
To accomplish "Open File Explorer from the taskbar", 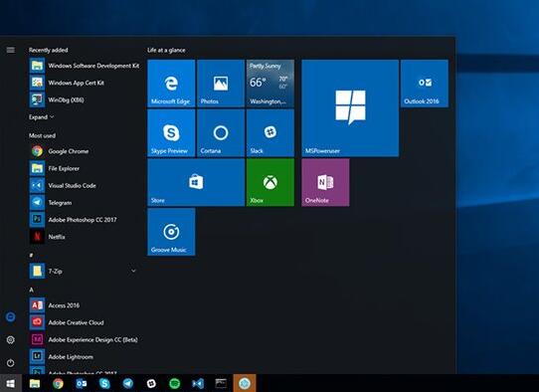I will tap(35, 383).
